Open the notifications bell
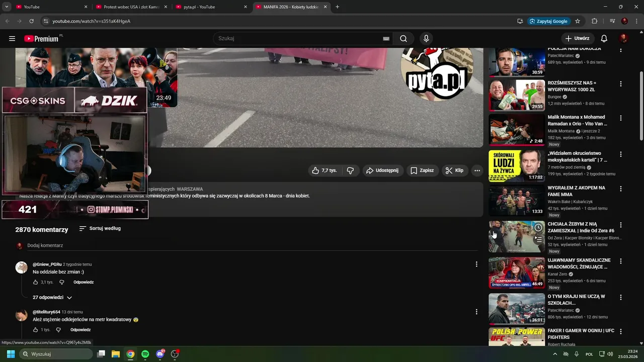Image resolution: width=644 pixels, height=362 pixels. click(604, 39)
